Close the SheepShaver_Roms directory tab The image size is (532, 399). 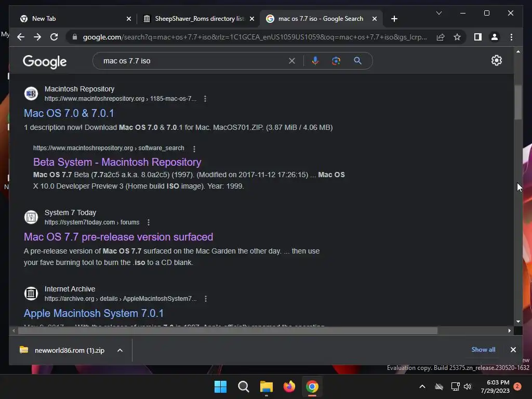pos(252,19)
